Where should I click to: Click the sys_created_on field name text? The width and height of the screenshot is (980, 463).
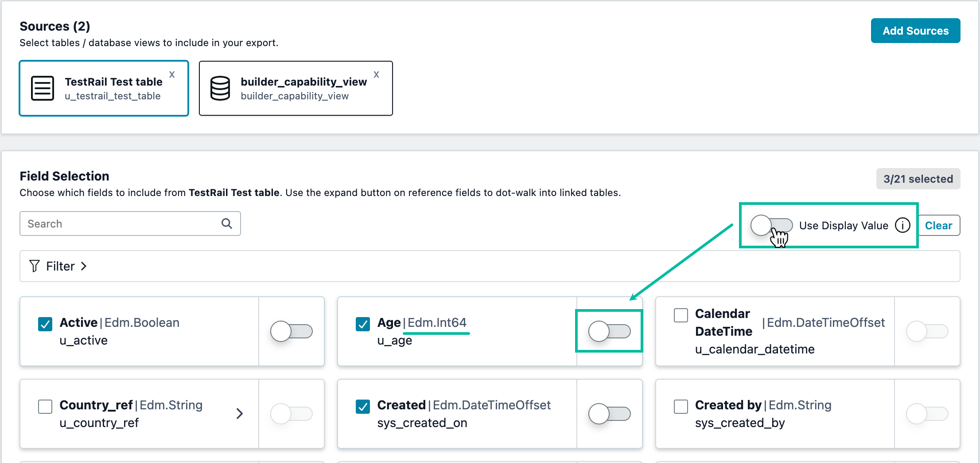[422, 423]
